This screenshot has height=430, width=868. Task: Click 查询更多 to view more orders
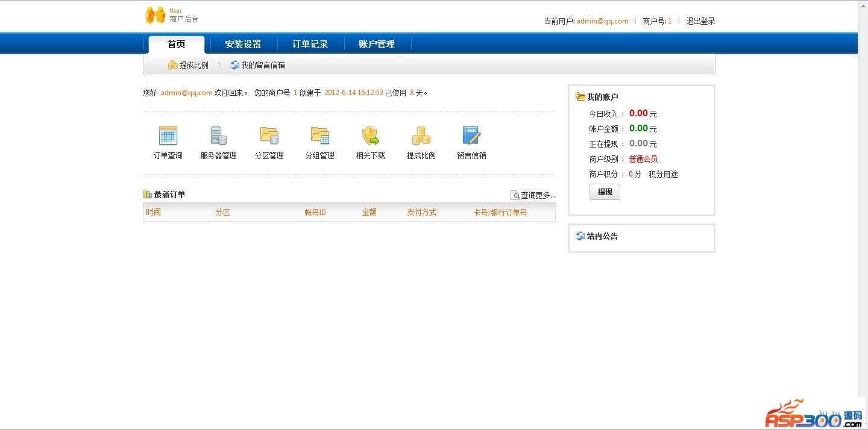533,195
